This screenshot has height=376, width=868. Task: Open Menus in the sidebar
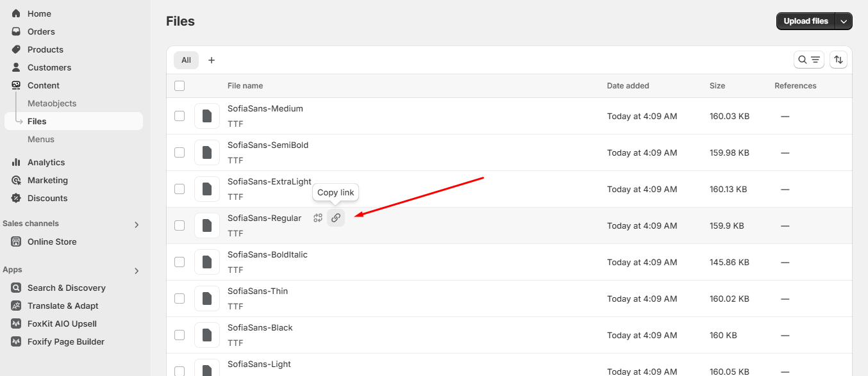[41, 139]
